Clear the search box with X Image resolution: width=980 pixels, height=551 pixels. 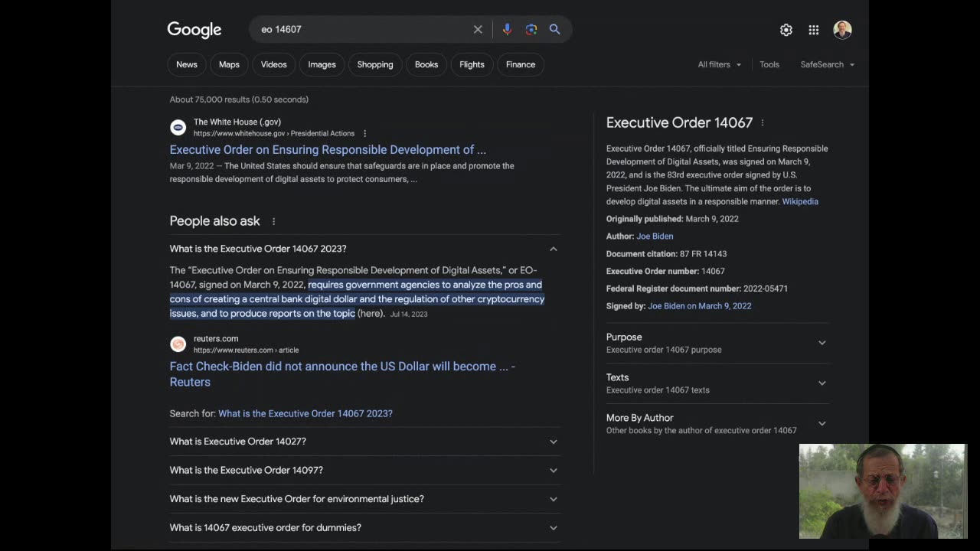[x=478, y=29]
